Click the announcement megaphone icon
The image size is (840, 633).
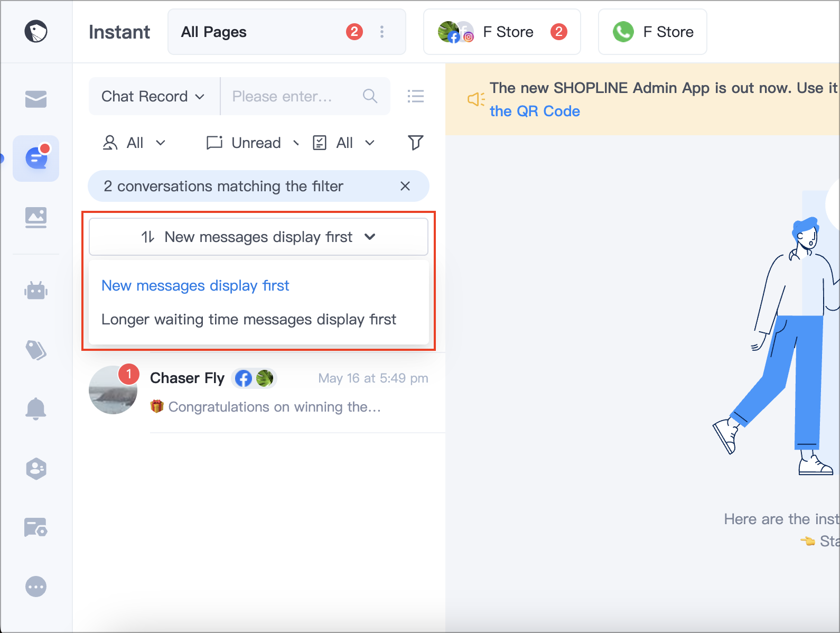[x=476, y=99]
